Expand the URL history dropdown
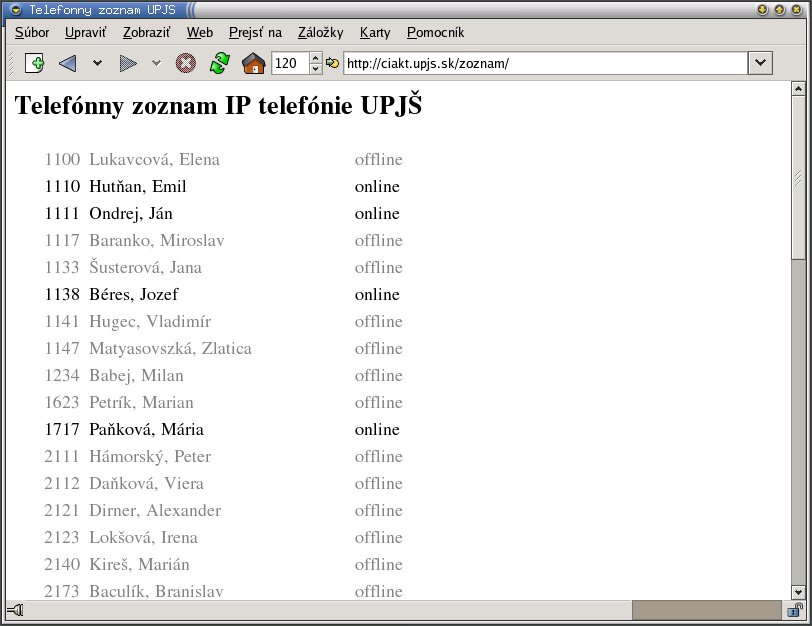The image size is (812, 626). coord(760,63)
